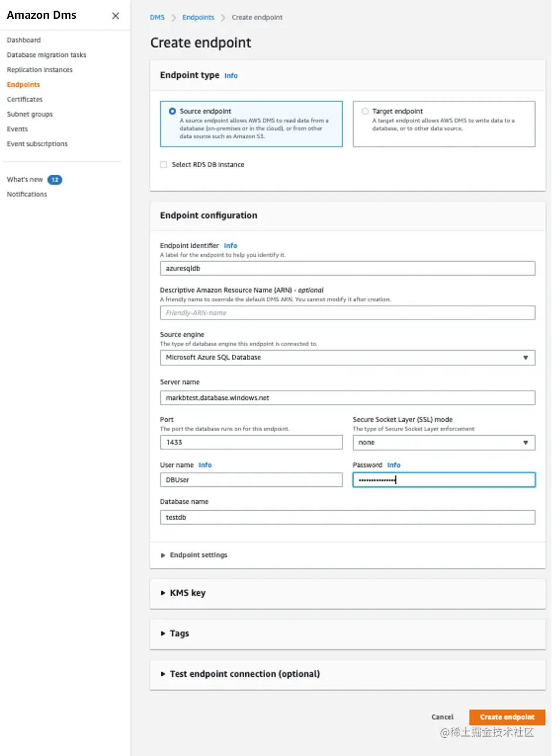
Task: Click the Database name field testdb
Action: (x=347, y=517)
